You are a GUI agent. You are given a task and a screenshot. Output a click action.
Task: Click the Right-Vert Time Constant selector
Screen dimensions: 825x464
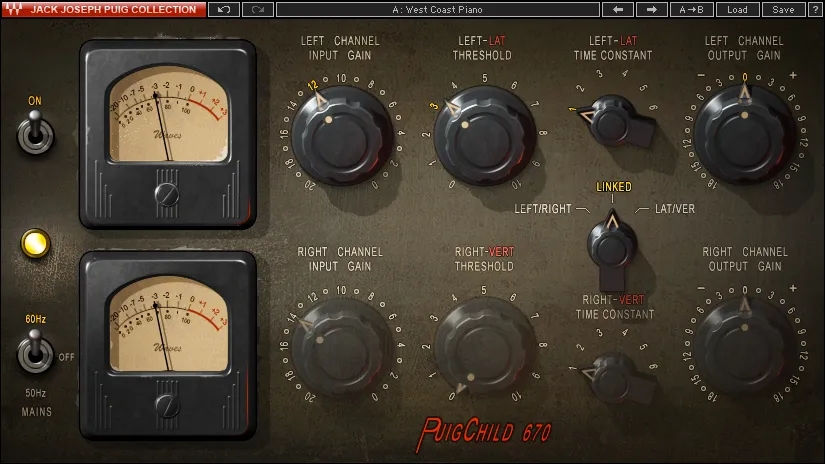pyautogui.click(x=610, y=377)
